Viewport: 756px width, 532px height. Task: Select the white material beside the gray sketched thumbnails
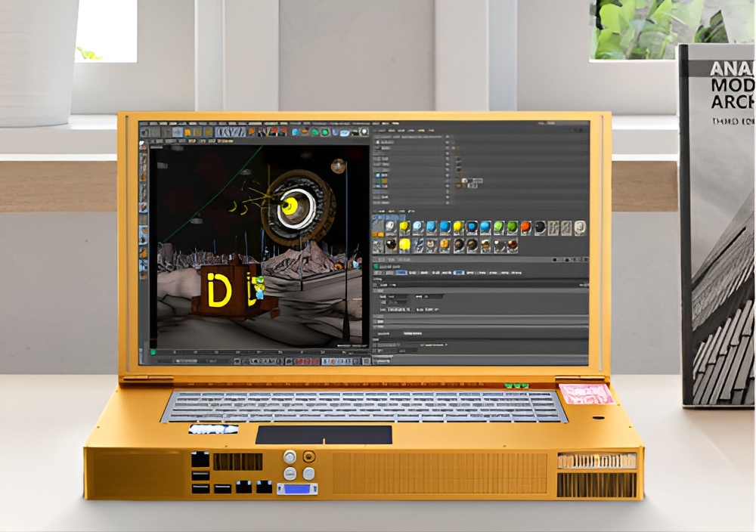pos(581,227)
